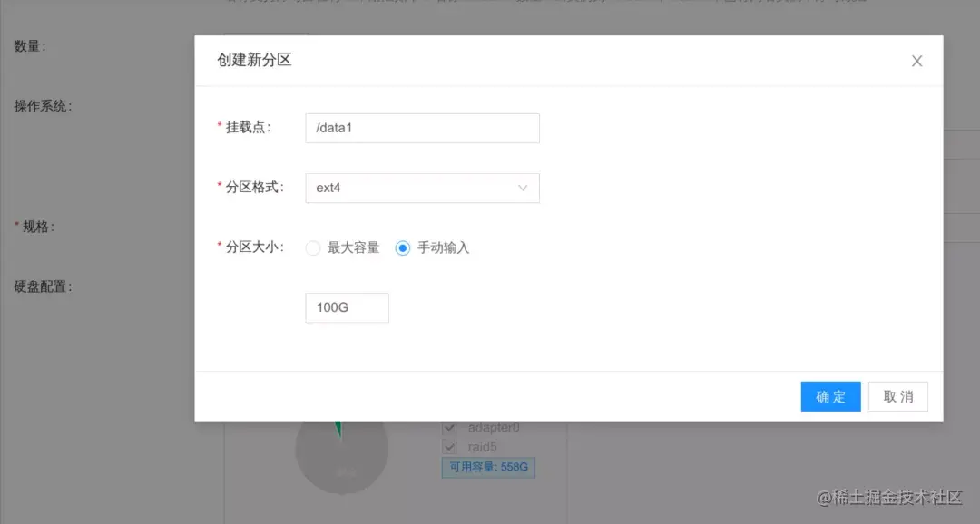Click the 挂载点 input showing /data1
The height and width of the screenshot is (524, 980).
coord(422,128)
